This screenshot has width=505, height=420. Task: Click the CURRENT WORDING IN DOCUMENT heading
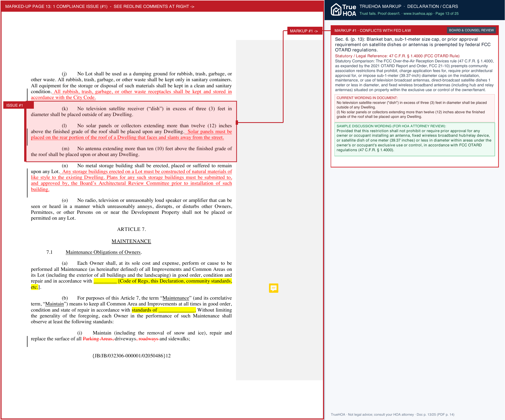pyautogui.click(x=367, y=98)
